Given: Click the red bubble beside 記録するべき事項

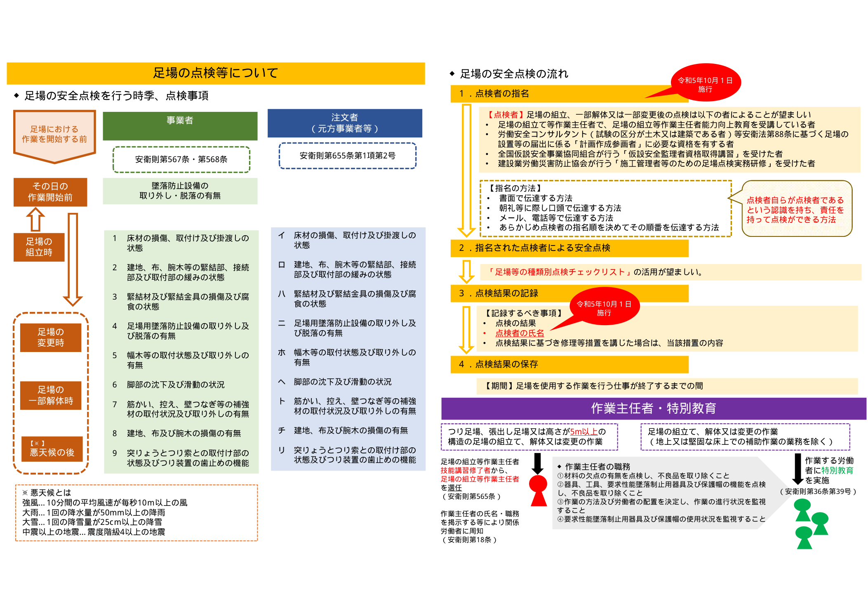Looking at the screenshot, I should pos(604,307).
